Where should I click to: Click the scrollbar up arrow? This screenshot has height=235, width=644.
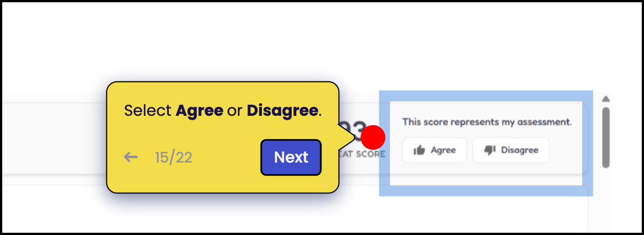pos(606,99)
